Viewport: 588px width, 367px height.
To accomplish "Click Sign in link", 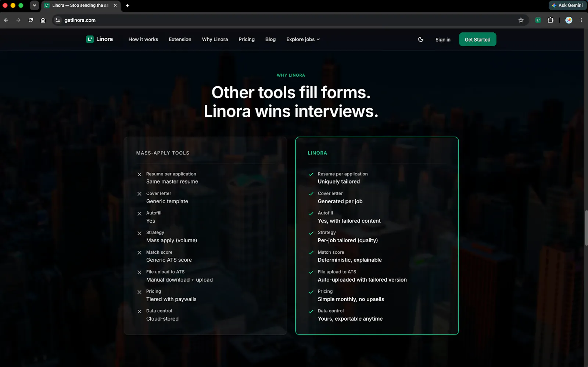I will (443, 40).
